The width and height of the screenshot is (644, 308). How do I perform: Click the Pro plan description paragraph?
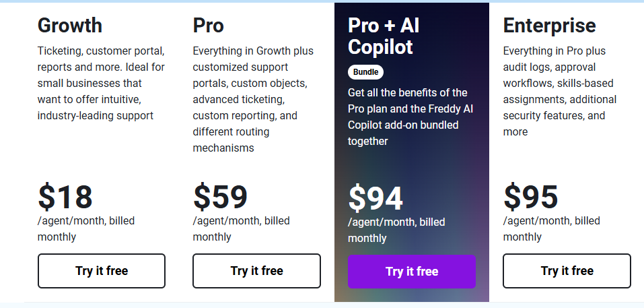coord(252,99)
